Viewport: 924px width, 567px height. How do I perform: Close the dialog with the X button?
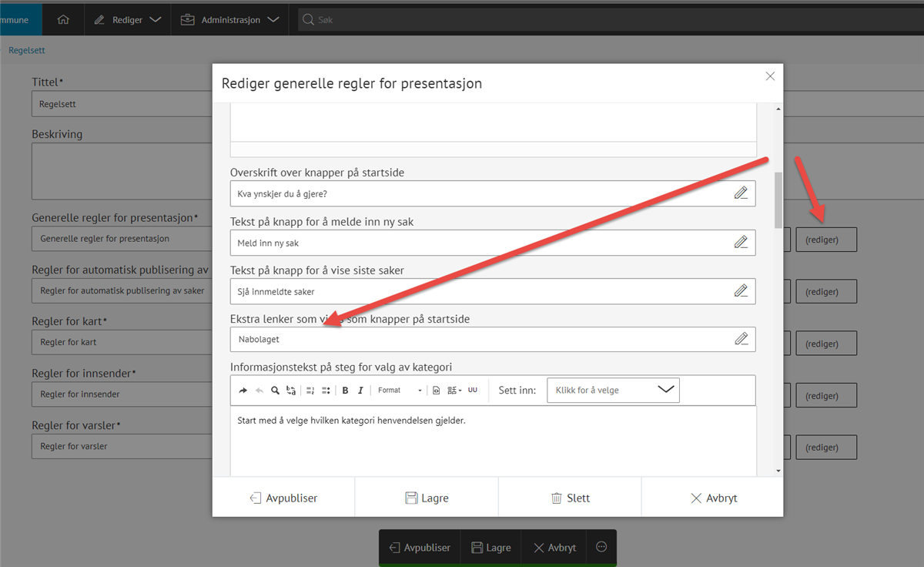coord(769,76)
